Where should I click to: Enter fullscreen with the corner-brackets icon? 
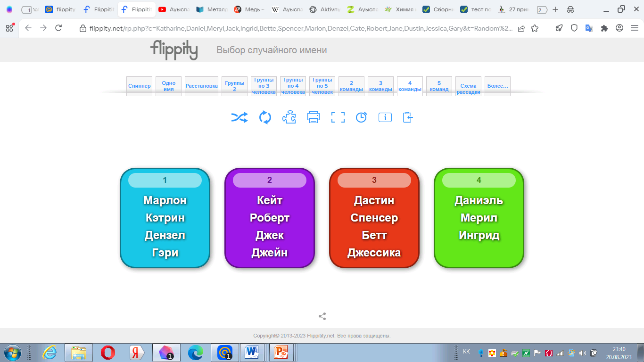[x=338, y=117]
